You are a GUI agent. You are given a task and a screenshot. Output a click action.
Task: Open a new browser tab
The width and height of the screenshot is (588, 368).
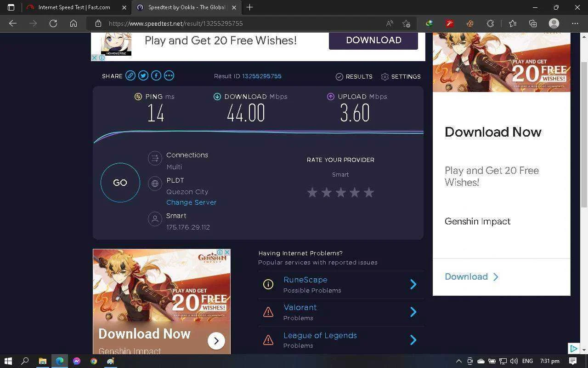[249, 7]
